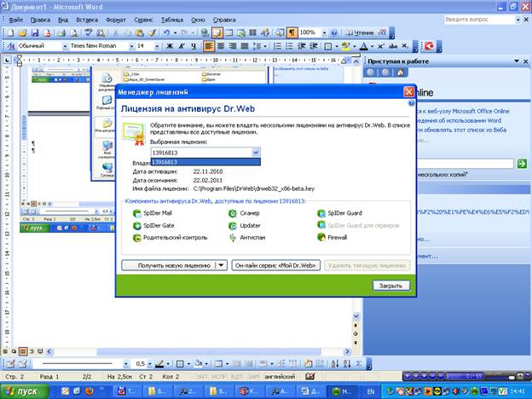Align text left in Word toolbar
The width and height of the screenshot is (532, 399).
click(209, 46)
